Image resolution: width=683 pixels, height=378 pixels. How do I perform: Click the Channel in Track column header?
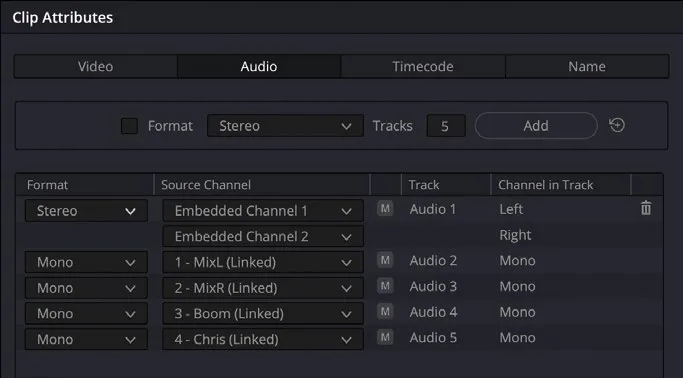(561, 185)
